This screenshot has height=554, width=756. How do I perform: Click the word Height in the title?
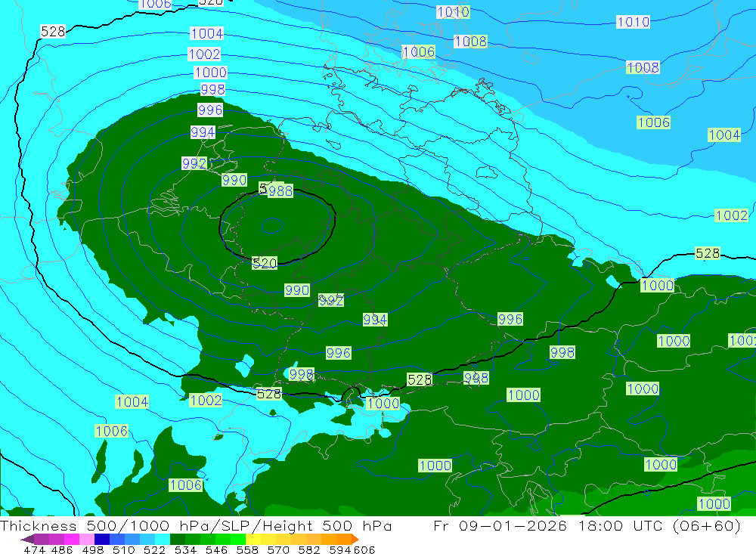coord(287,525)
